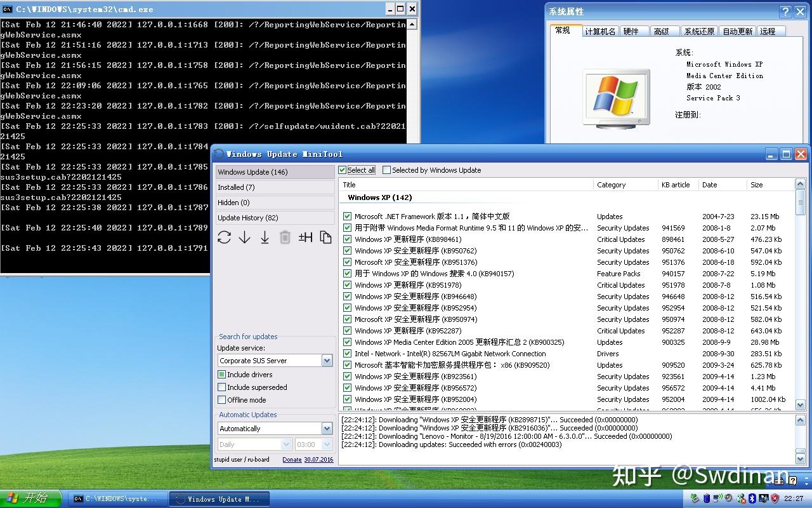
Task: Click the copy-to-clipboard pages icon
Action: (x=325, y=237)
